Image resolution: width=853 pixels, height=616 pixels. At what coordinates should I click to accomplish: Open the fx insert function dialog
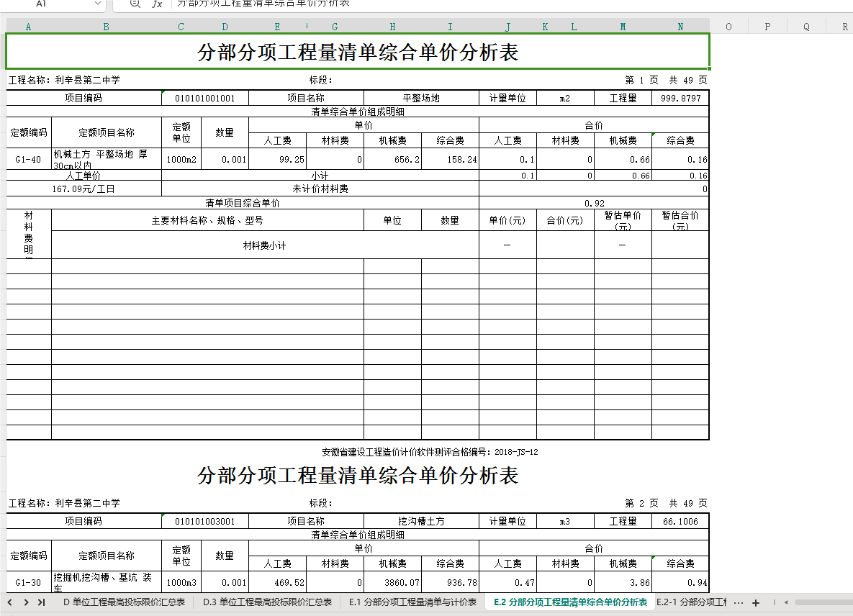click(157, 4)
